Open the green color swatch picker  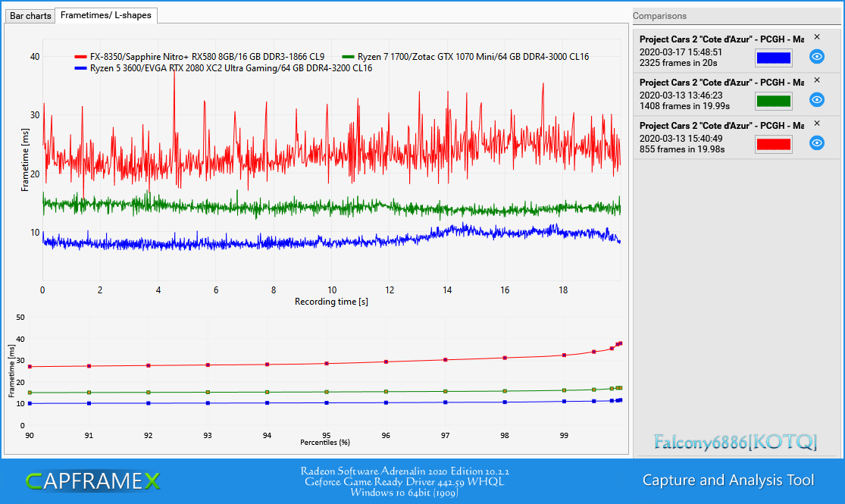(x=773, y=101)
